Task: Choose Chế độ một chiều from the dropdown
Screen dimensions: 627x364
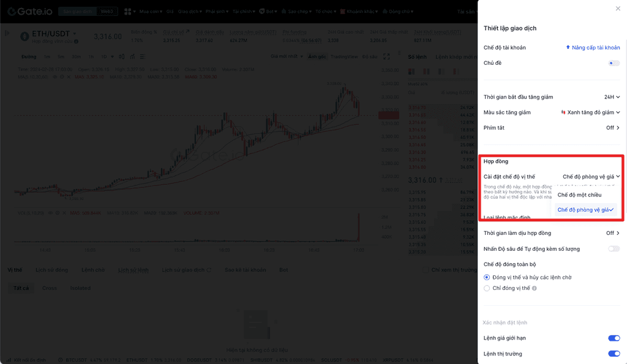Action: click(579, 195)
